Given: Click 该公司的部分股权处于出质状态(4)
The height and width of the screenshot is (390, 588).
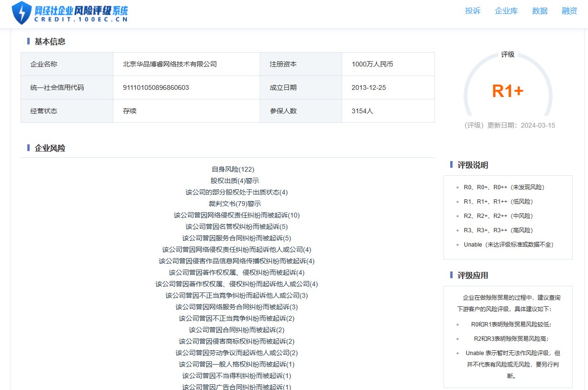Looking at the screenshot, I should pyautogui.click(x=237, y=192).
